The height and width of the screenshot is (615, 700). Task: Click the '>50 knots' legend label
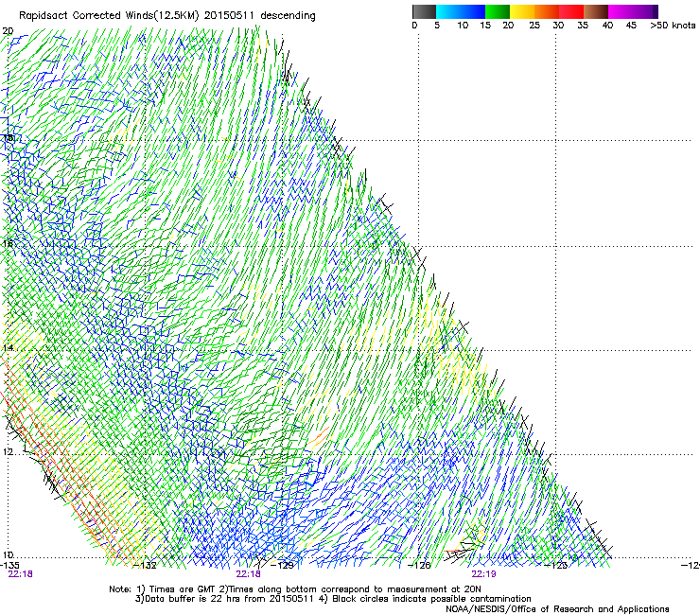pos(673,26)
